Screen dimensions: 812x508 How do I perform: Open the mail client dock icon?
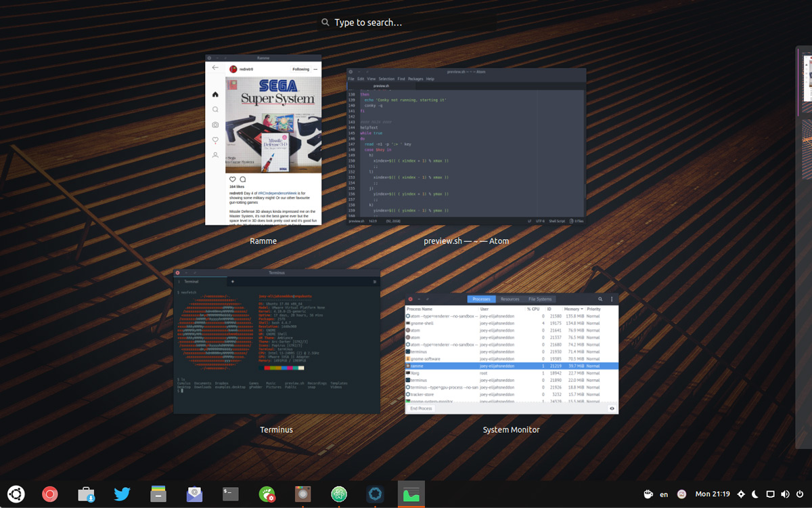(195, 494)
